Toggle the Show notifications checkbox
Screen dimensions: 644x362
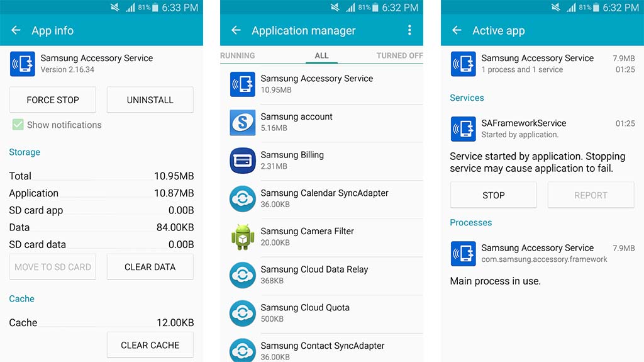18,125
